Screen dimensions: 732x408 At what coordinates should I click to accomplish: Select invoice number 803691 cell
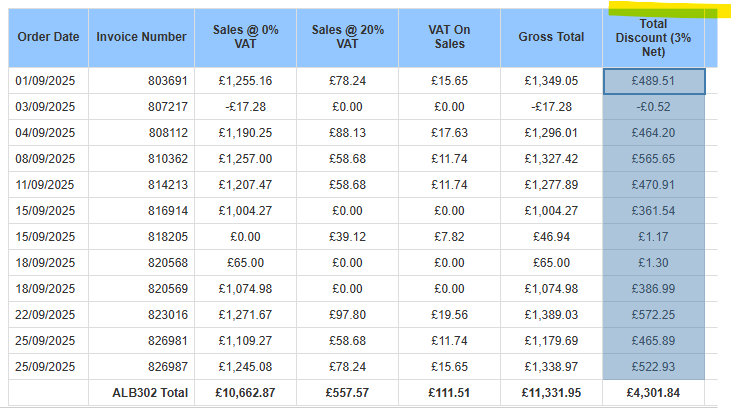click(141, 81)
